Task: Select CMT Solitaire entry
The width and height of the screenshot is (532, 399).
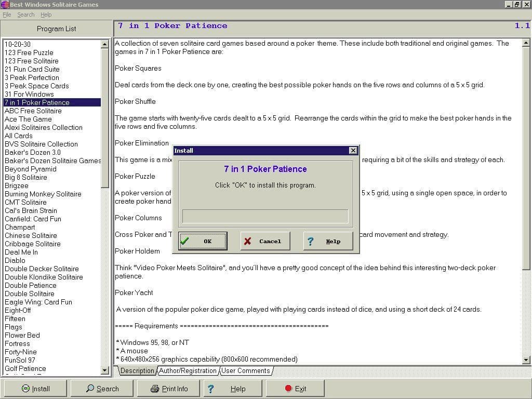Action: click(52, 202)
